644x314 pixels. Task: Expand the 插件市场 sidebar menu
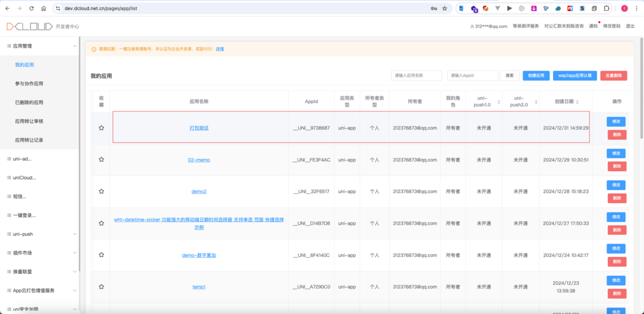pos(39,253)
